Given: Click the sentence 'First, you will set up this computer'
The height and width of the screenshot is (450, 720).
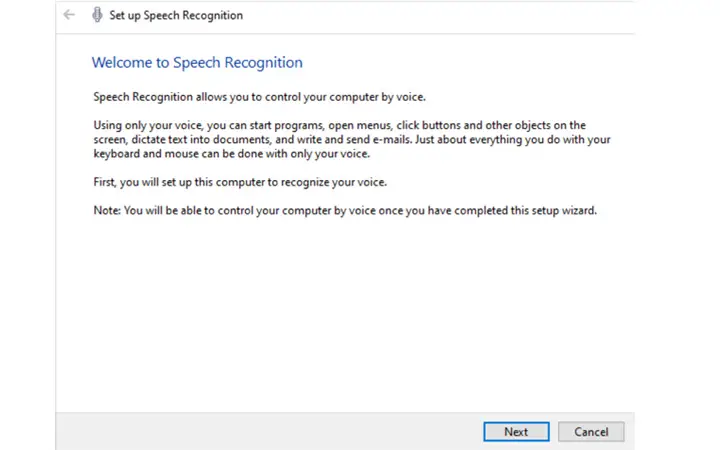Looking at the screenshot, I should tap(240, 182).
